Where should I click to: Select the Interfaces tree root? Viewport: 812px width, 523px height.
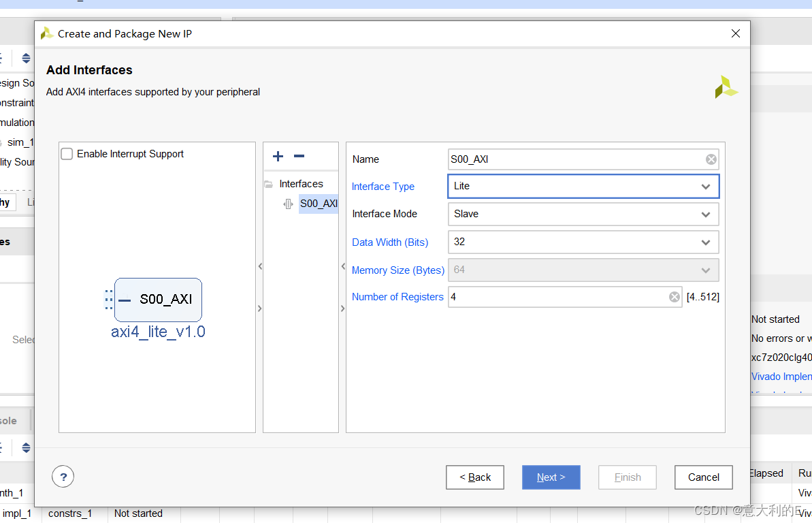pos(301,184)
